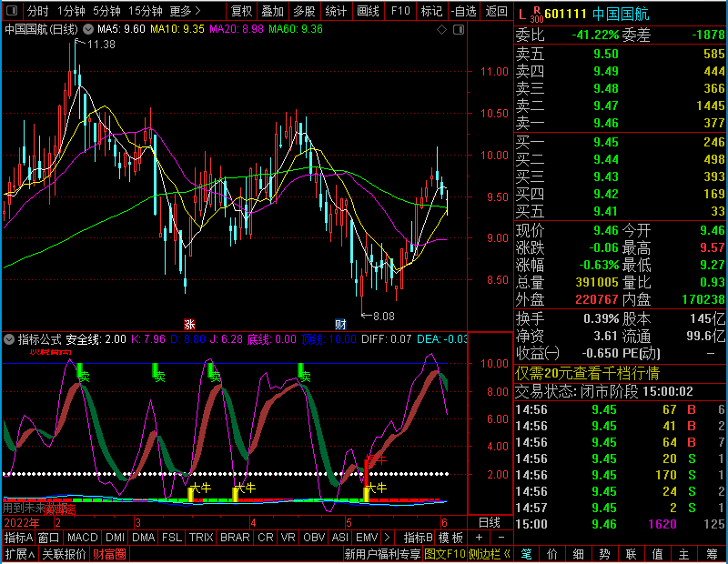Viewport: 728px width, 564px height.
Task: Open the 财富圈 tab
Action: tap(109, 554)
